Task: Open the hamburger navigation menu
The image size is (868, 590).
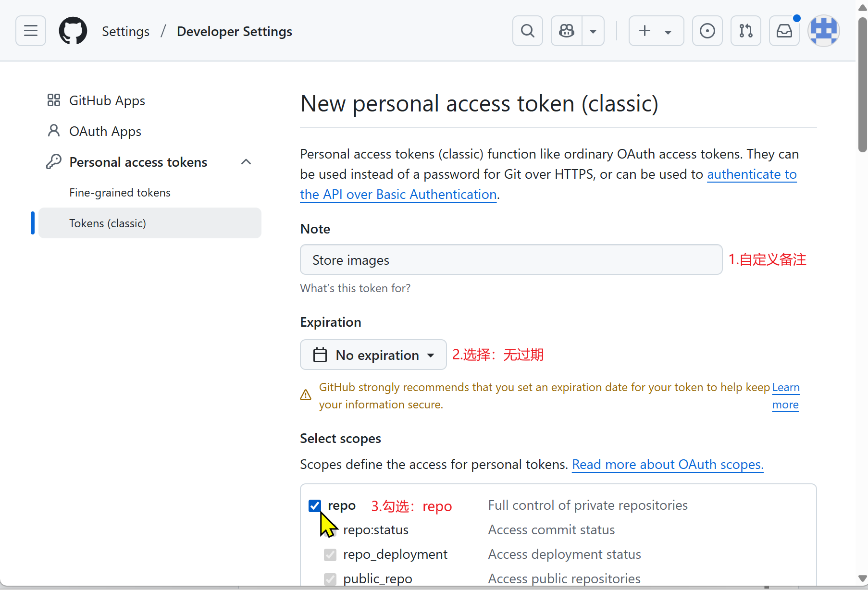Action: click(x=31, y=31)
